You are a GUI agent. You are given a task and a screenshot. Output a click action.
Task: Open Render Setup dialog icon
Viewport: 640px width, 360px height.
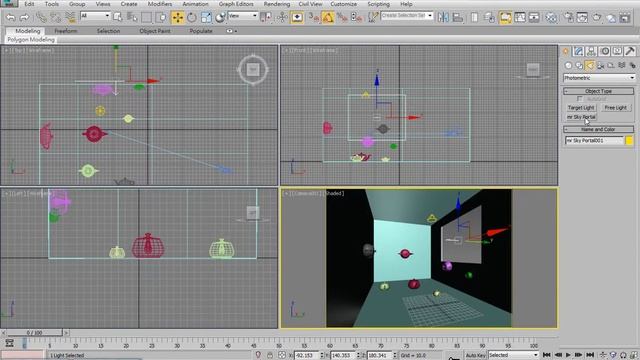568,17
